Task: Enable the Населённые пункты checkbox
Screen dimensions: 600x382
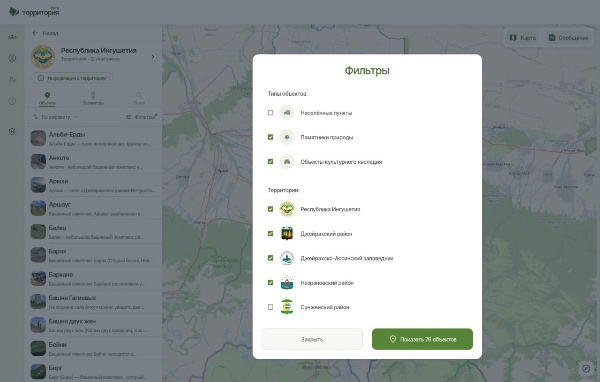Action: point(271,113)
